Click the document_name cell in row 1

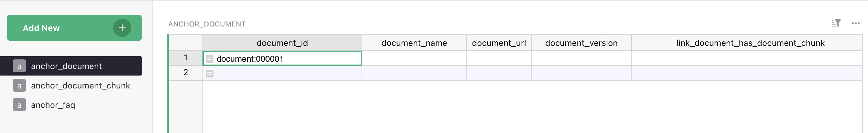(414, 58)
